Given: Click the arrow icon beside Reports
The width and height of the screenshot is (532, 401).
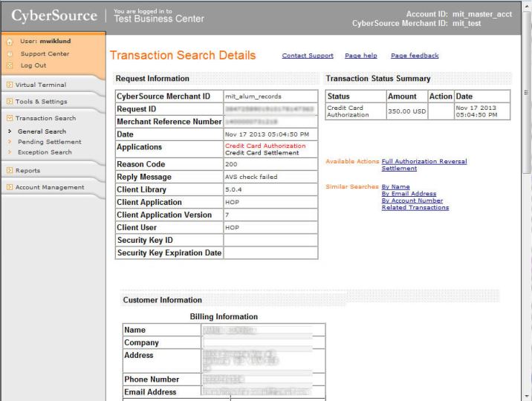Looking at the screenshot, I should [9, 171].
